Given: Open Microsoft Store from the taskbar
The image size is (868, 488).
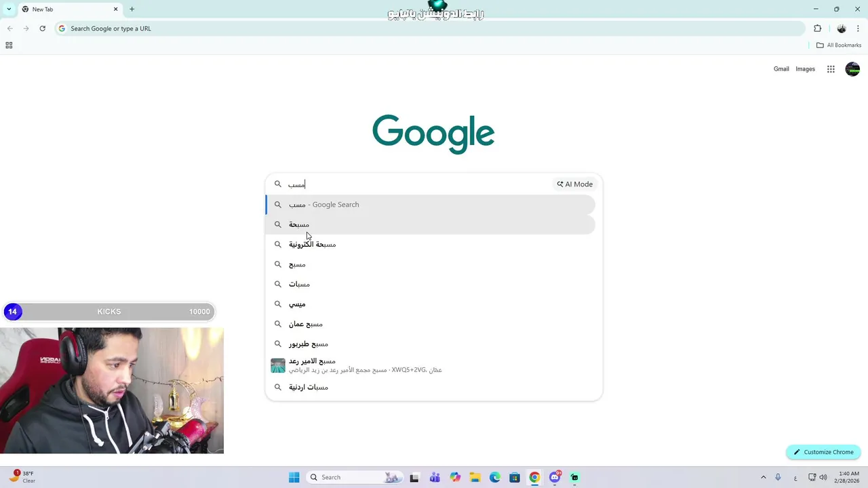Looking at the screenshot, I should point(515,477).
